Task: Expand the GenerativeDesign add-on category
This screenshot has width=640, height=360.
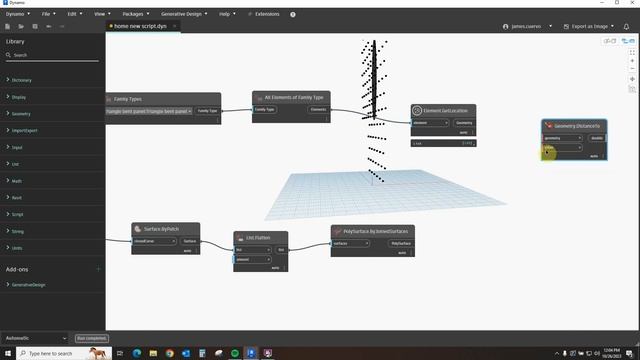Action: pos(28,285)
